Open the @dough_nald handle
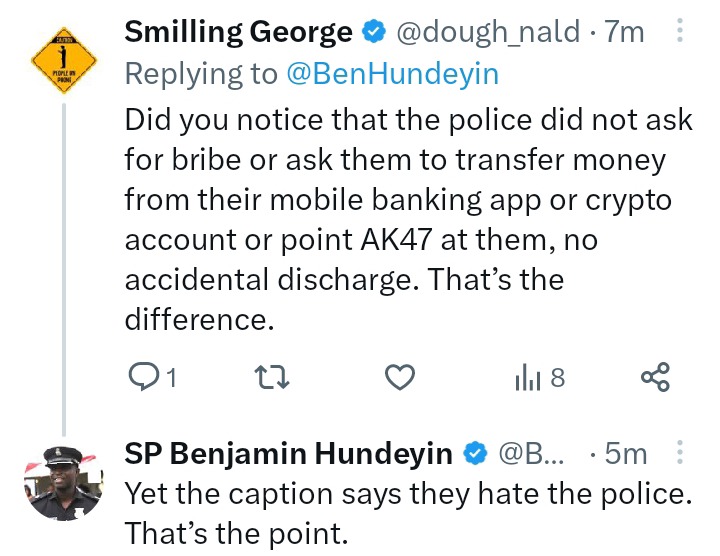This screenshot has height=556, width=720. coord(488,33)
